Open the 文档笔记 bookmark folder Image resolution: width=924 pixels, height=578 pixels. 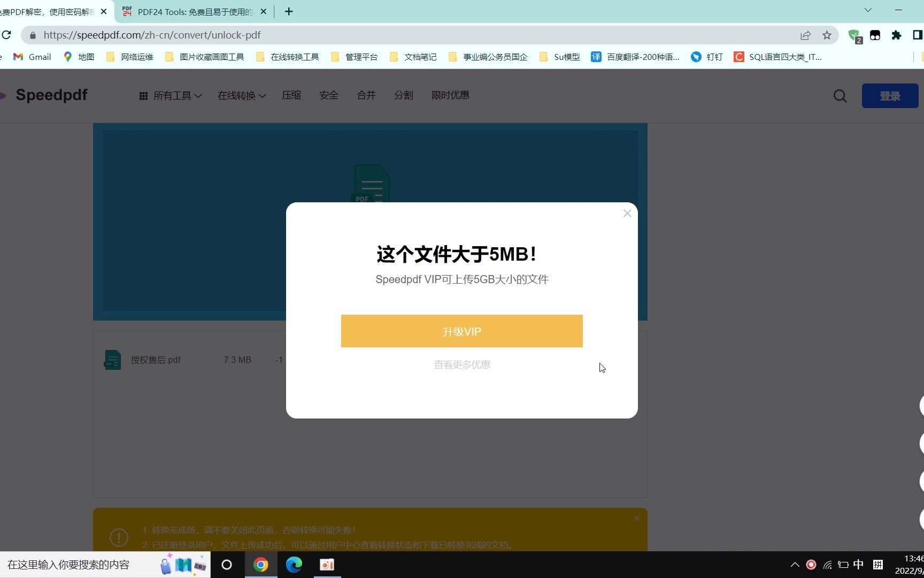(x=413, y=57)
